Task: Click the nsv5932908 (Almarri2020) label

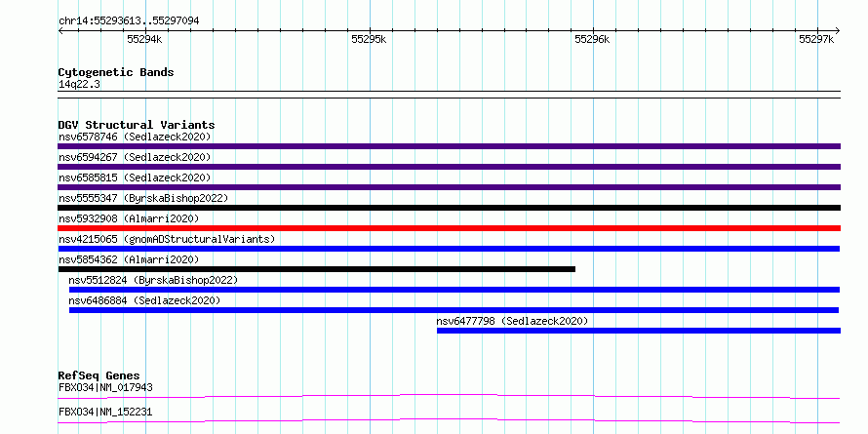Action: [x=129, y=218]
